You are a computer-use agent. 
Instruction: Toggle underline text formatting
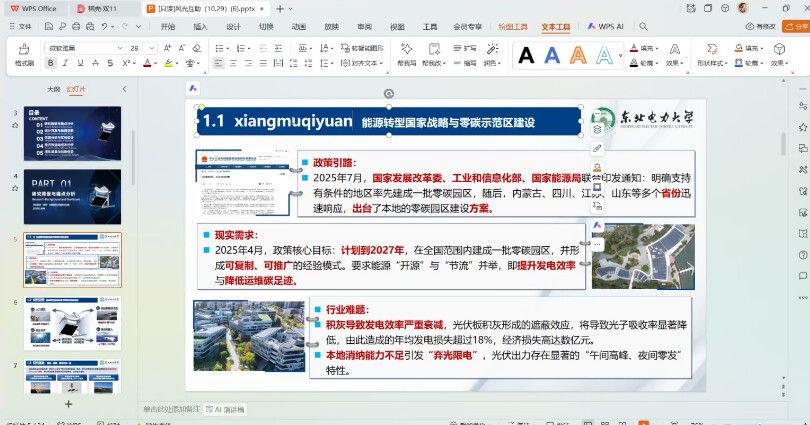click(x=81, y=63)
